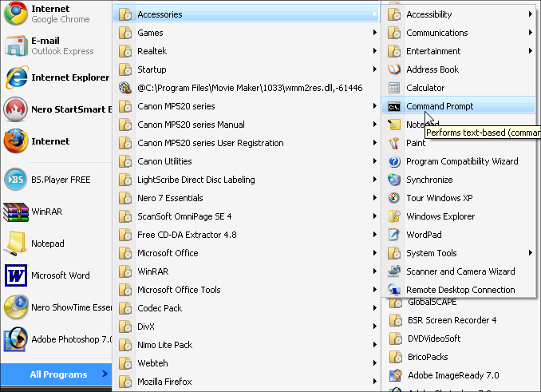Expand Entertainment submenu arrow
The height and width of the screenshot is (392, 541).
tap(531, 51)
